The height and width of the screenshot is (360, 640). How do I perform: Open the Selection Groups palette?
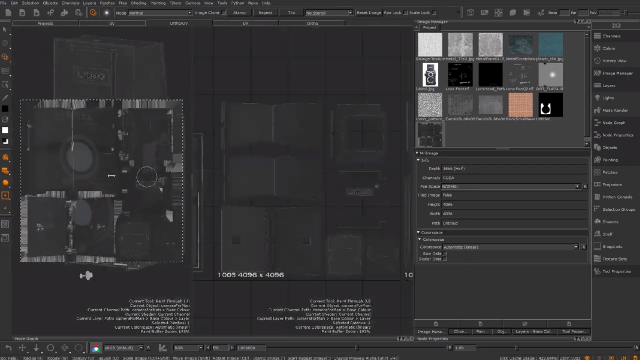tap(614, 209)
